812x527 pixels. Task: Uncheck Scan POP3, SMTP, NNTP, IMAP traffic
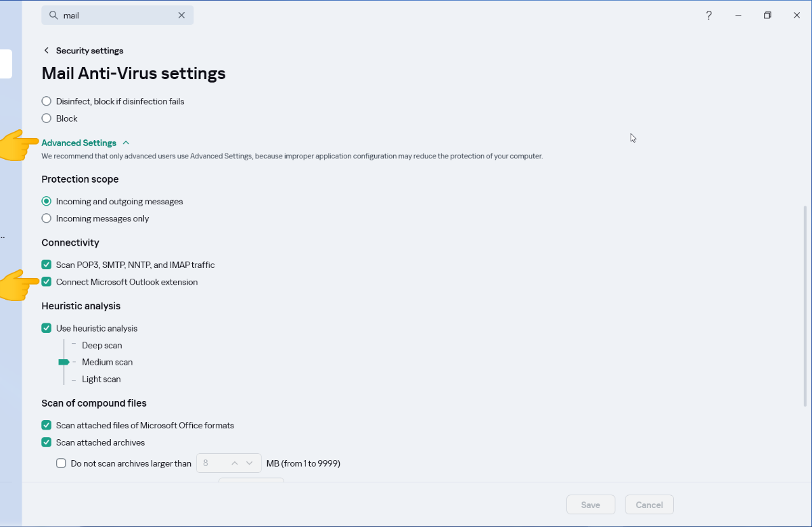(47, 265)
